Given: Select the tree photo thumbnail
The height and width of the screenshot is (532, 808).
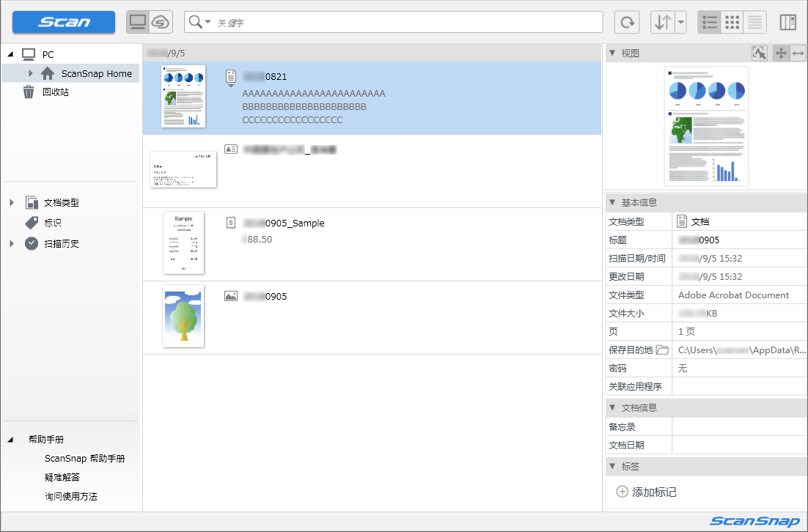Looking at the screenshot, I should [x=183, y=317].
